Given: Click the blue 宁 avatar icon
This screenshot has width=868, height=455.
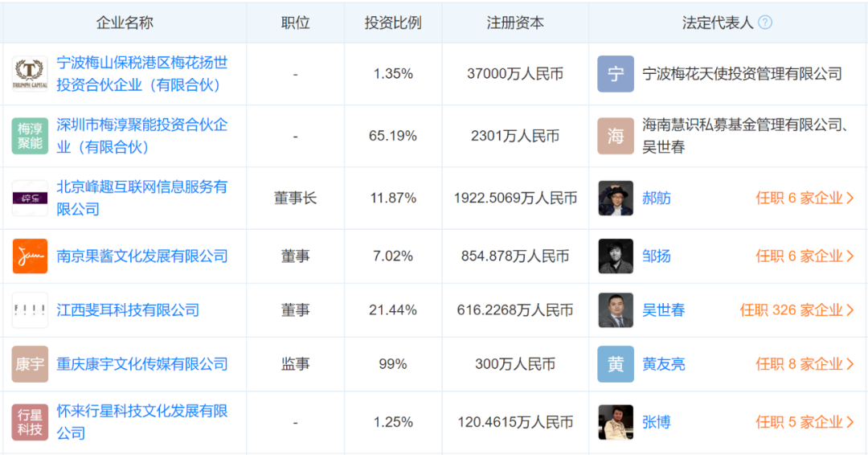Looking at the screenshot, I should [x=616, y=74].
